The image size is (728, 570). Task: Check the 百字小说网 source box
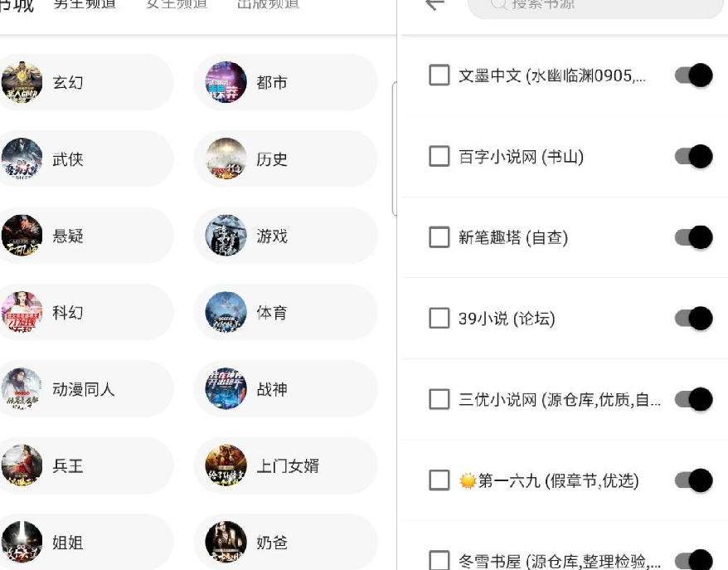coord(439,156)
